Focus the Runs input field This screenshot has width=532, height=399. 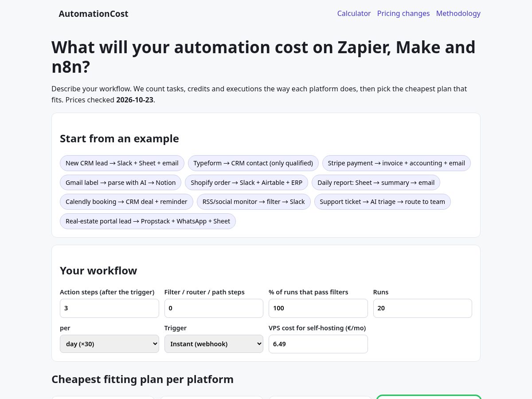[422, 308]
